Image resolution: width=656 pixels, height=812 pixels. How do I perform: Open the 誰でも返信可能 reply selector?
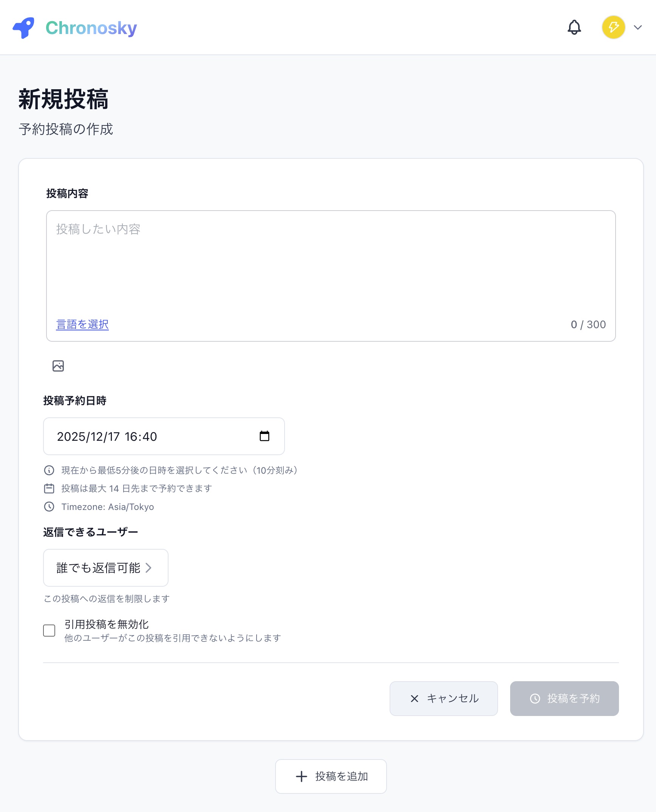pyautogui.click(x=105, y=568)
